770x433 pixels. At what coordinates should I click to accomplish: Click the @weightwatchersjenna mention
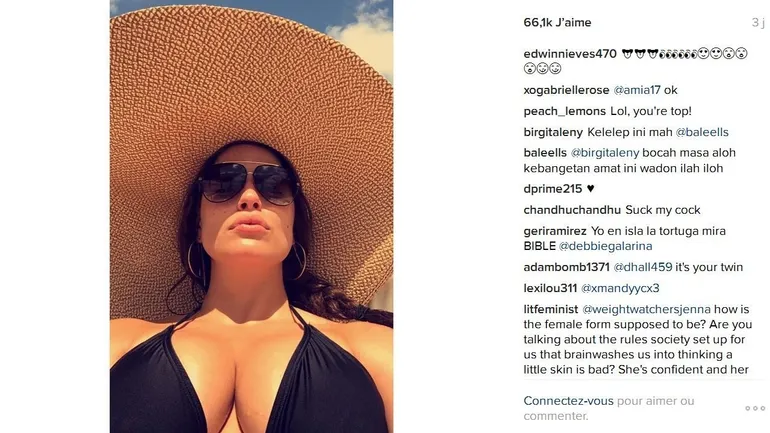tap(646, 309)
